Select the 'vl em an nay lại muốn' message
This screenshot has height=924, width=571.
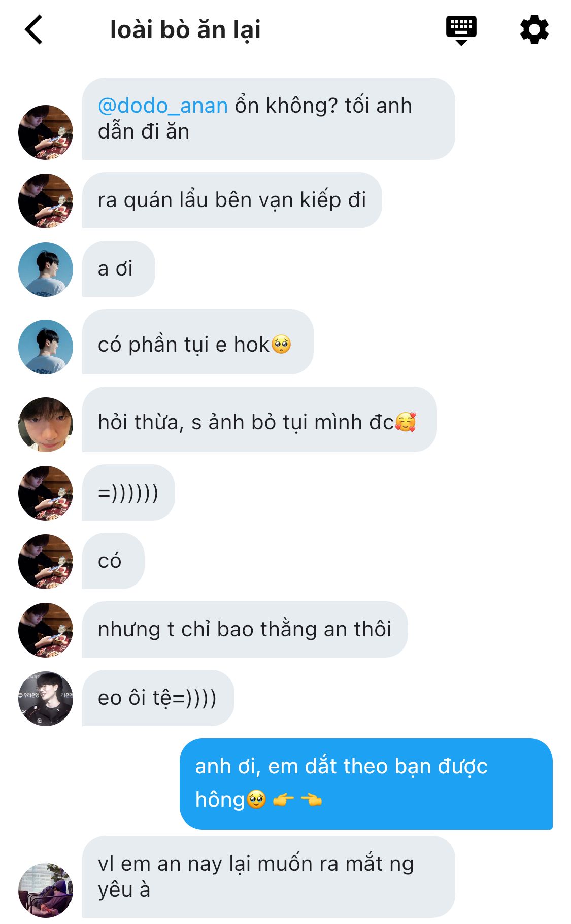(x=268, y=877)
